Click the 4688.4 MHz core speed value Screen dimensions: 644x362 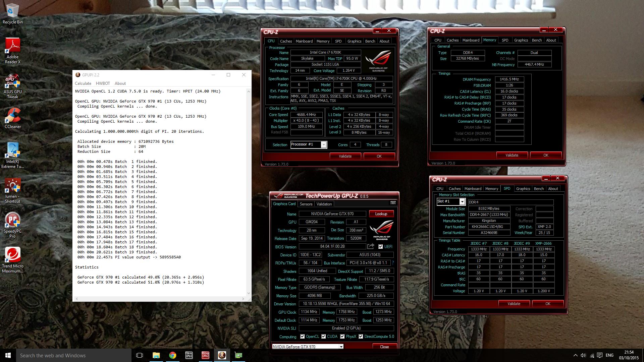click(x=306, y=115)
